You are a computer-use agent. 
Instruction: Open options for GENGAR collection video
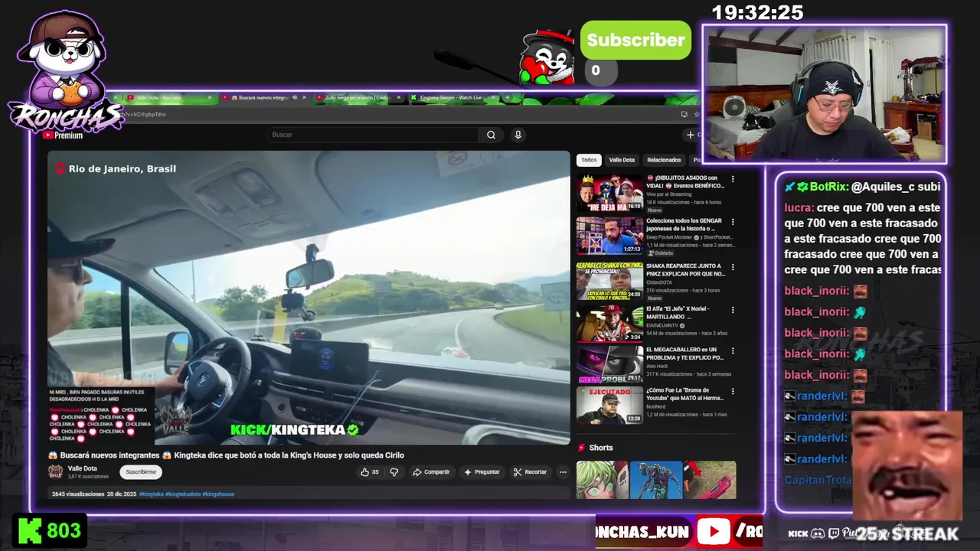click(x=733, y=222)
